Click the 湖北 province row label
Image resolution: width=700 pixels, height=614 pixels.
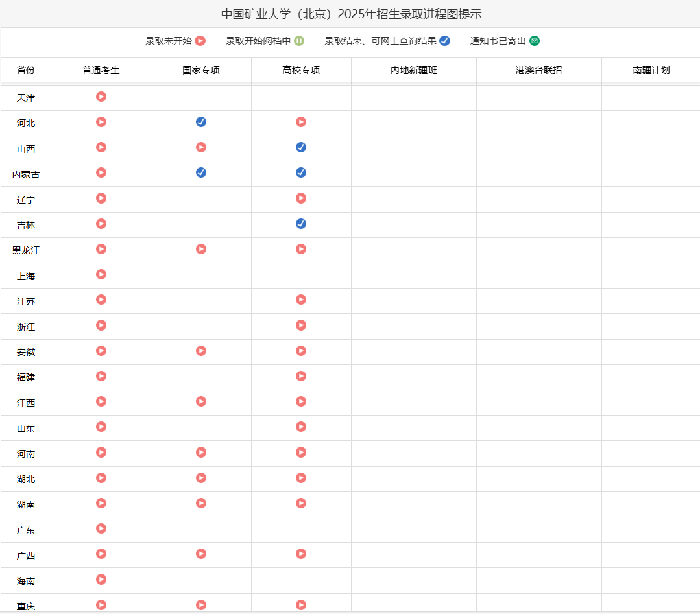click(26, 479)
